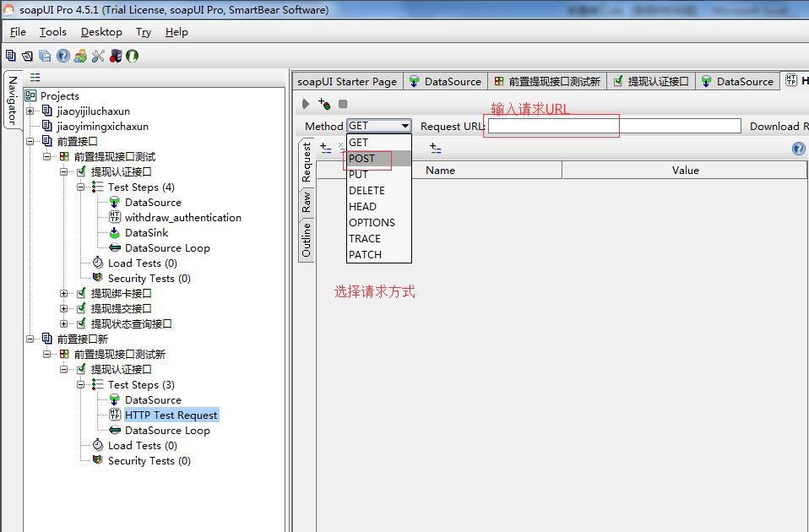Screen dimensions: 809x532
Task: Click the save all projects toolbar icon
Action: 45,56
